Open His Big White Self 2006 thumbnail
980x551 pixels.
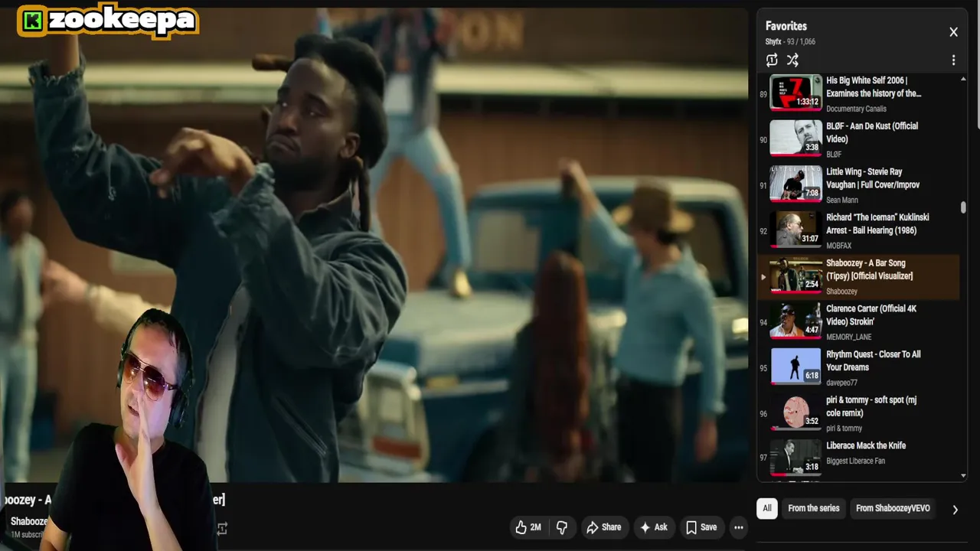click(x=795, y=93)
